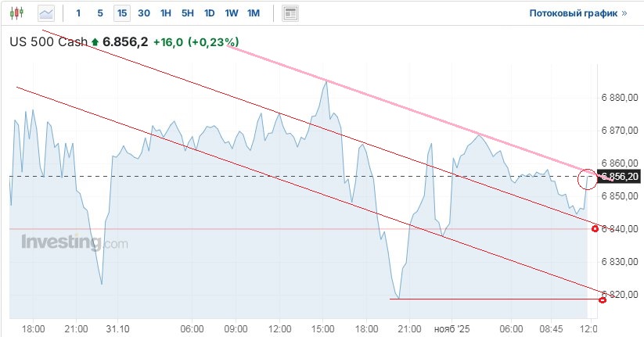Click red circle marker at 6 820 level
This screenshot has height=337, width=644.
602,299
